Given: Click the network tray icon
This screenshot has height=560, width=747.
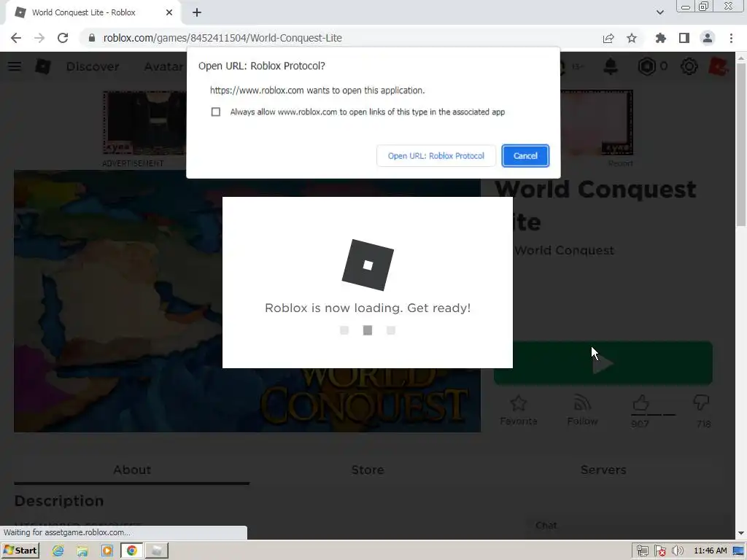Looking at the screenshot, I should click(642, 551).
